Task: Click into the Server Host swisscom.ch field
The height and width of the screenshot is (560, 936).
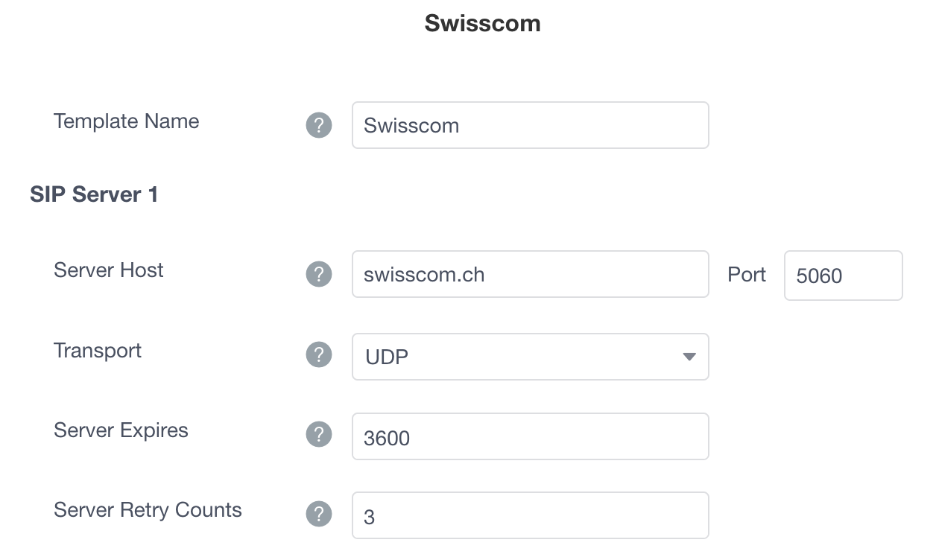Action: click(x=529, y=274)
